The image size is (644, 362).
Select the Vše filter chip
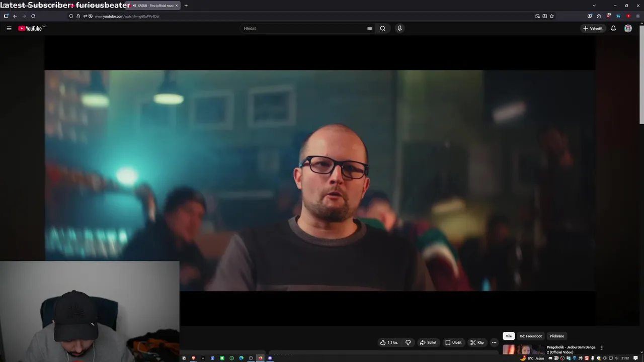pyautogui.click(x=509, y=336)
